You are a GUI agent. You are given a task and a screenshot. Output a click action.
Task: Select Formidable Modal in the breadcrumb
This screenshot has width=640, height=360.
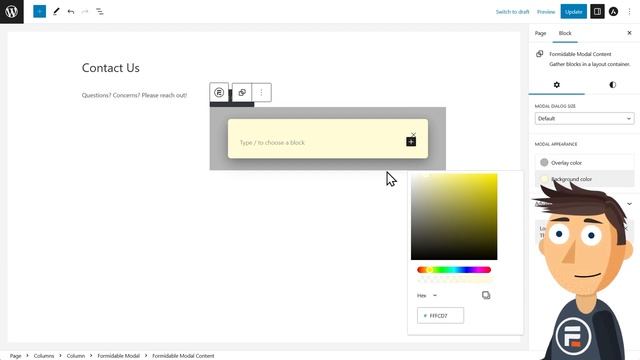pos(118,356)
